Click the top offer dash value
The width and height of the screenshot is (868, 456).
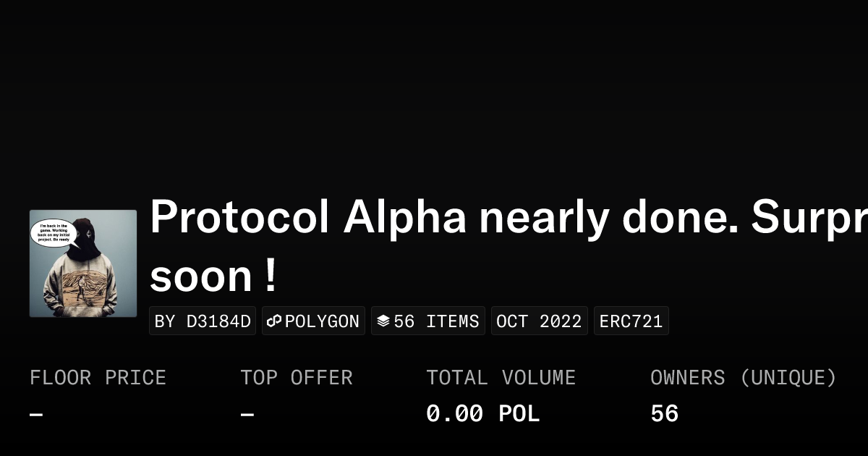point(247,415)
